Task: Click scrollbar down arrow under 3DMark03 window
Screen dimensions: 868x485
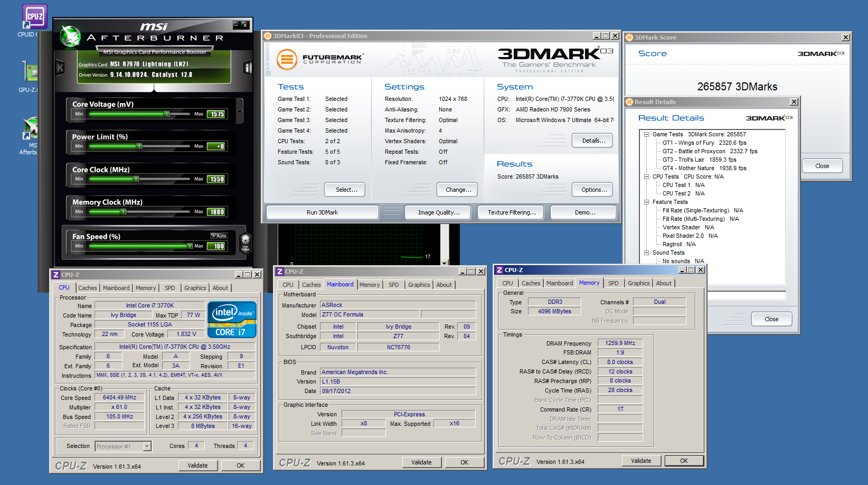Action: click(444, 262)
